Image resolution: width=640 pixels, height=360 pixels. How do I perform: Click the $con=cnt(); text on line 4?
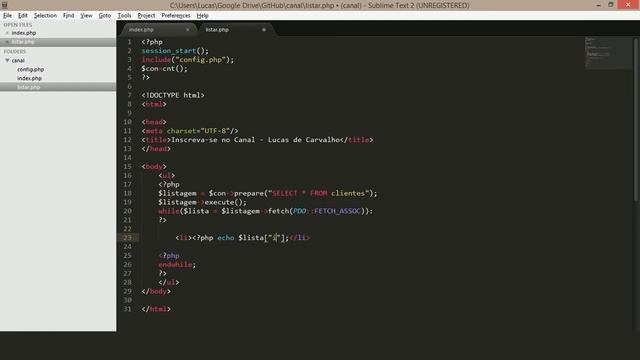(x=164, y=69)
